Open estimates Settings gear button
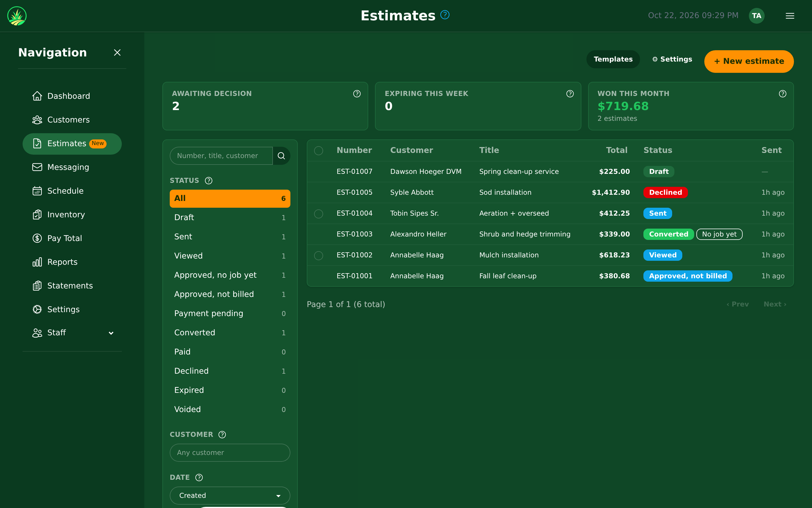The width and height of the screenshot is (812, 508). point(672,60)
